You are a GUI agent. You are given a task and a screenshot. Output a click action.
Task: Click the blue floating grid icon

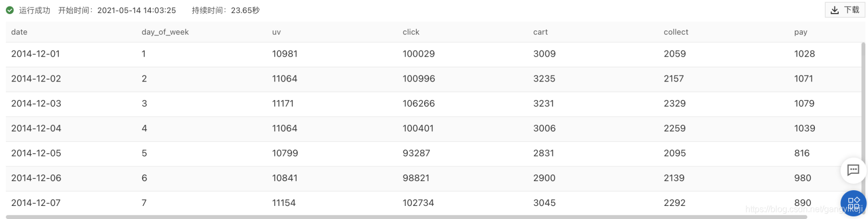point(853,203)
